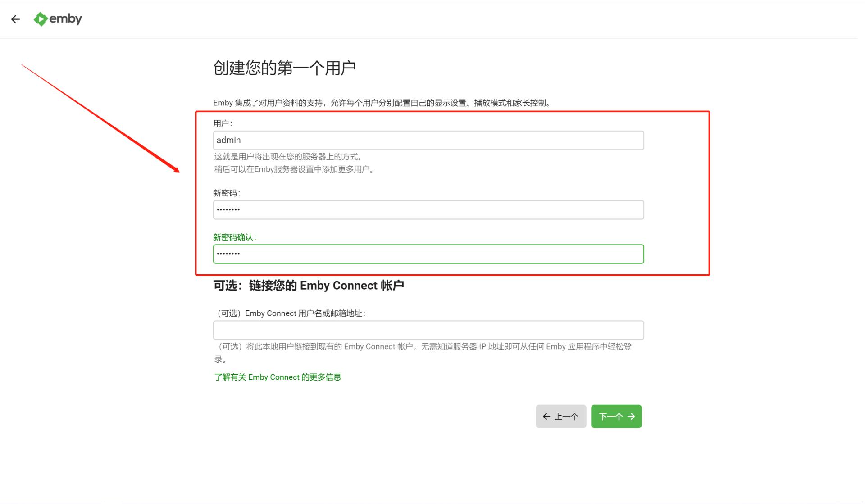The image size is (865, 504).
Task: Click the 可选：链接您的 Emby Connect 帐户 heading
Action: 309,285
